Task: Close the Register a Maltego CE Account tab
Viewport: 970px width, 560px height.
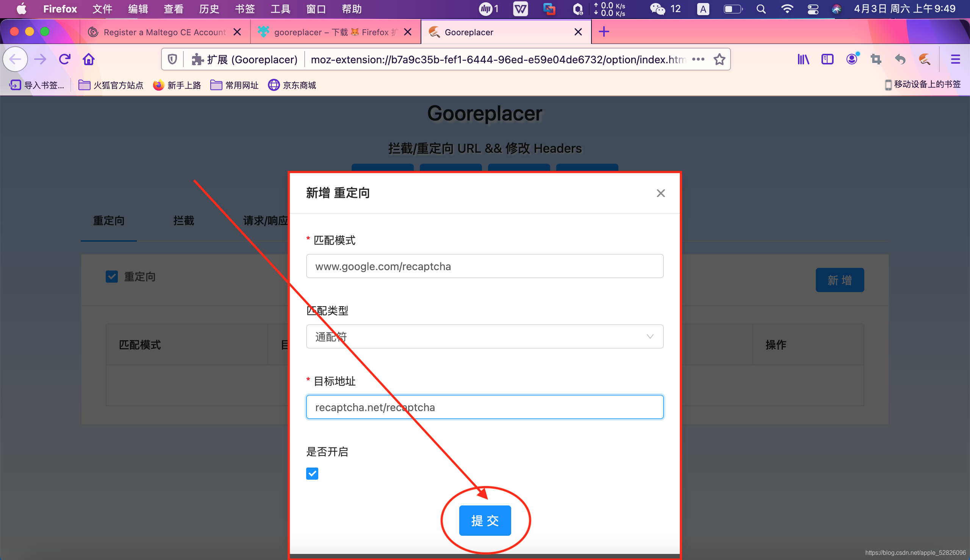Action: pos(237,32)
